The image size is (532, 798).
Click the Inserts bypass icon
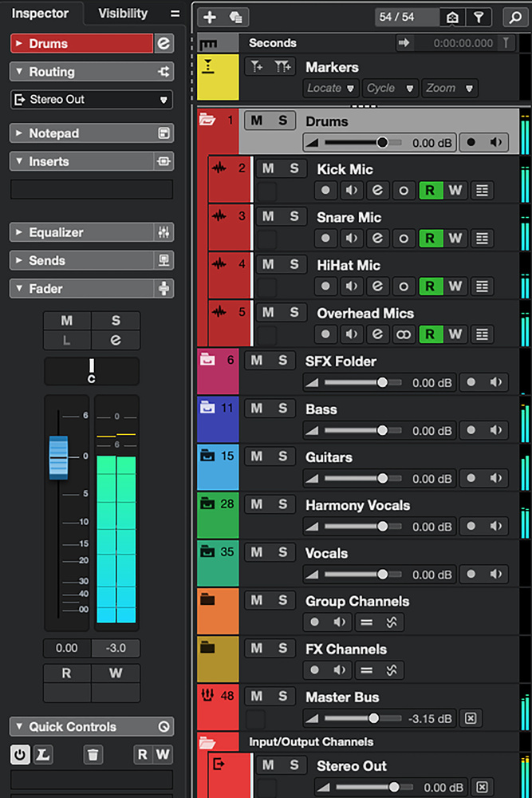pos(164,161)
